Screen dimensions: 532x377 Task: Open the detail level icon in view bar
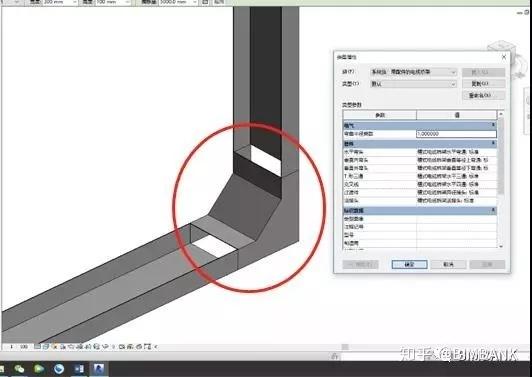pyautogui.click(x=37, y=347)
